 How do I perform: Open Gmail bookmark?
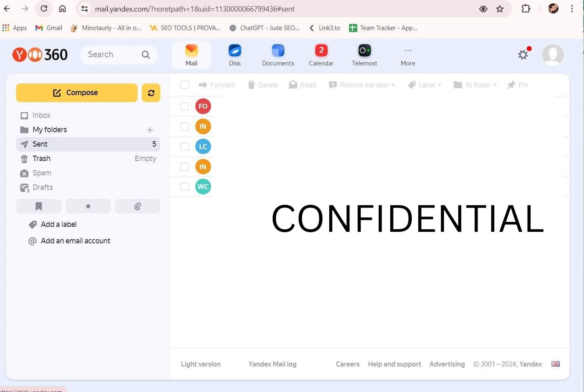[x=49, y=28]
